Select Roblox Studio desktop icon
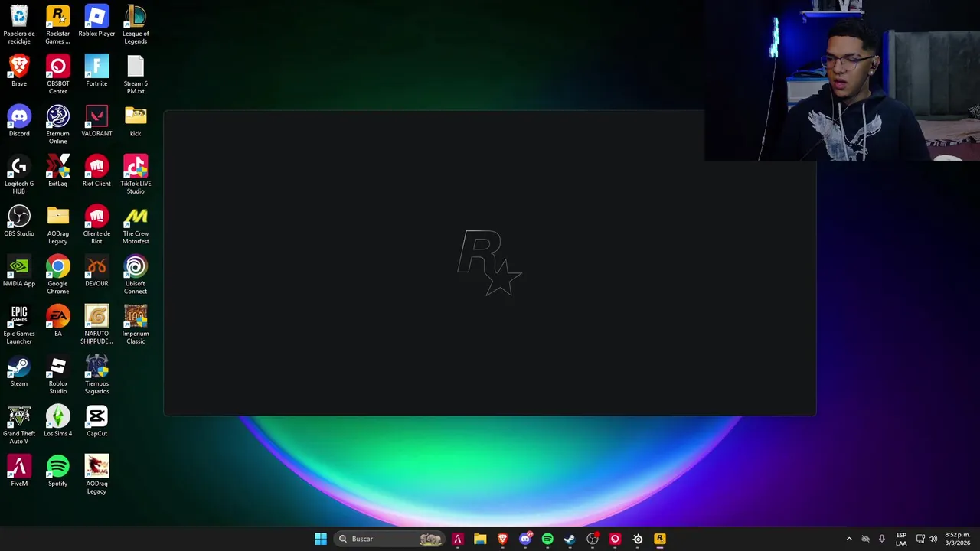 pyautogui.click(x=57, y=374)
